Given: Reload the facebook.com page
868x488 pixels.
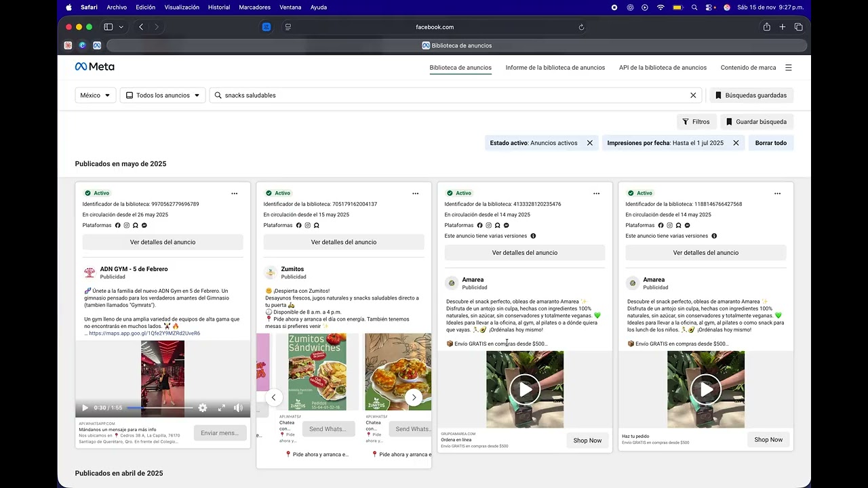Looking at the screenshot, I should (x=581, y=27).
